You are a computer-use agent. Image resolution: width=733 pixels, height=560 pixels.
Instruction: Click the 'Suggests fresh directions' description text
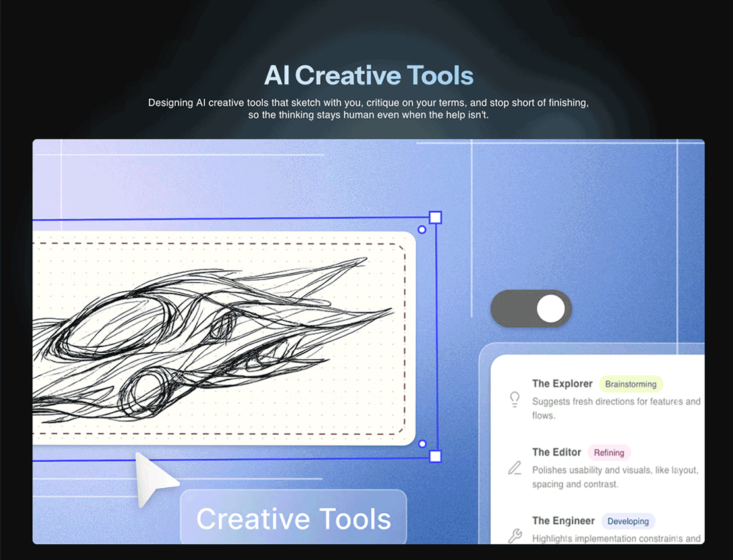point(616,408)
